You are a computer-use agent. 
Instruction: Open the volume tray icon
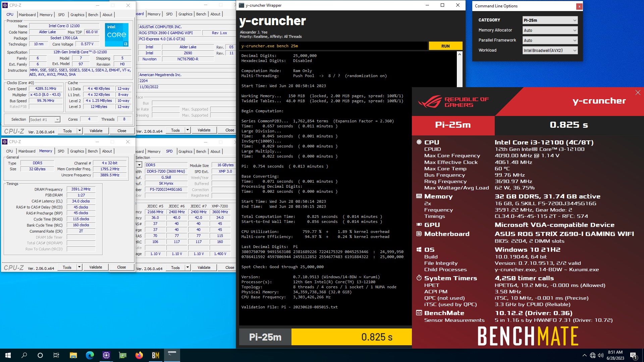(x=601, y=355)
